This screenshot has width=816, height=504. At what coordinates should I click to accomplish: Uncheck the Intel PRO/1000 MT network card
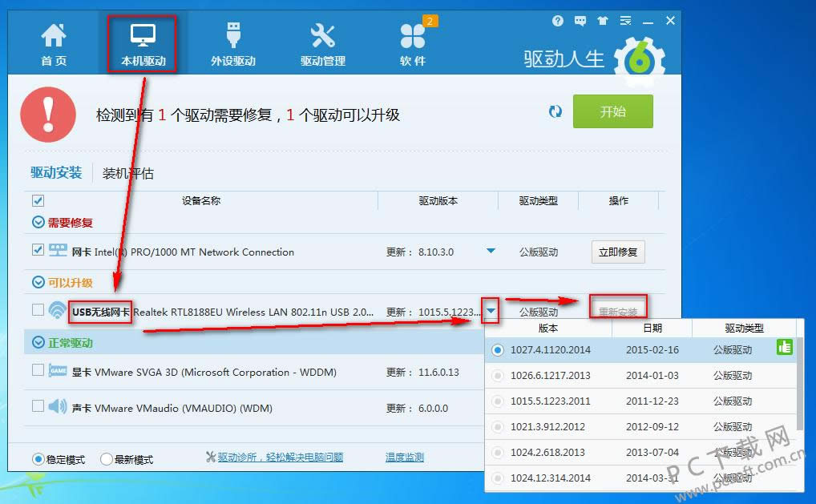tap(38, 250)
